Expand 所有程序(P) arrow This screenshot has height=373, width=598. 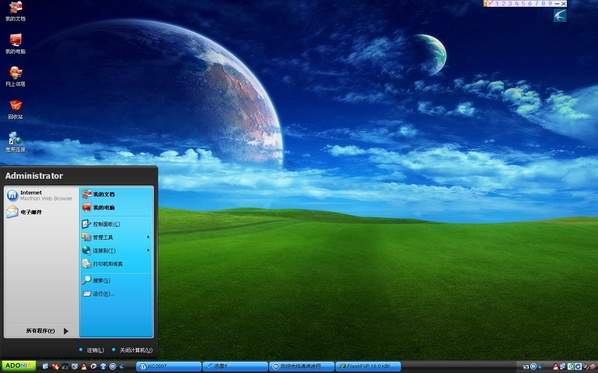[66, 331]
